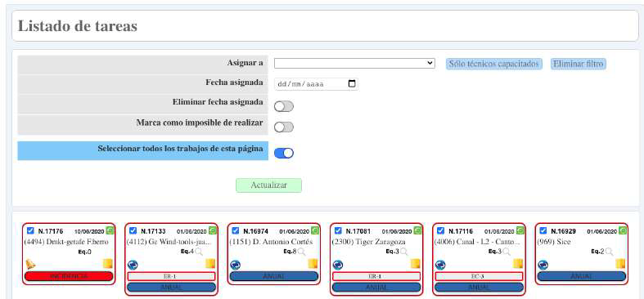Open the calendar picker in Fecha asignada

click(x=352, y=83)
